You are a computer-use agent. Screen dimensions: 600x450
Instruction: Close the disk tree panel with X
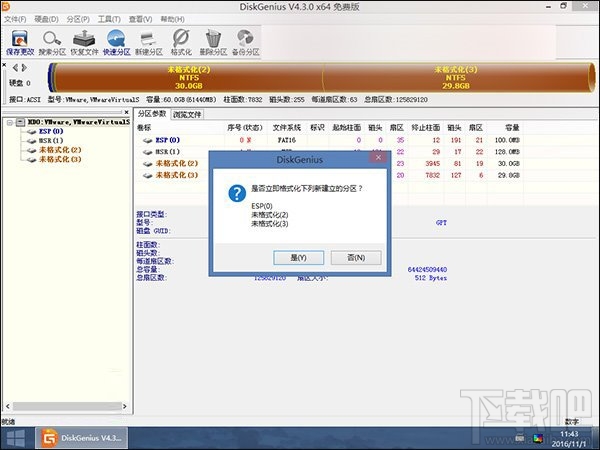coord(127,112)
